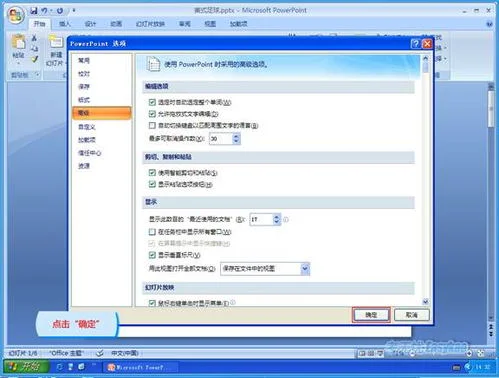Open the Undo history dropdown arrow

[51, 11]
